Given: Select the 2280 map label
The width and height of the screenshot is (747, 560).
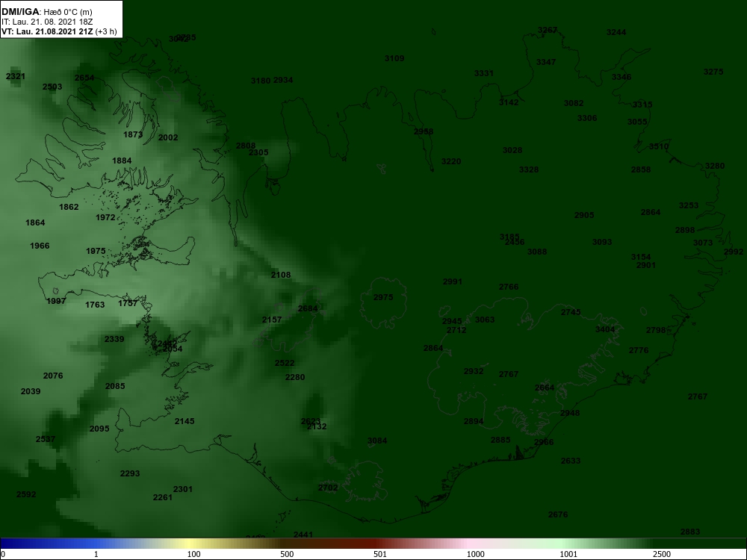Looking at the screenshot, I should coord(295,378).
